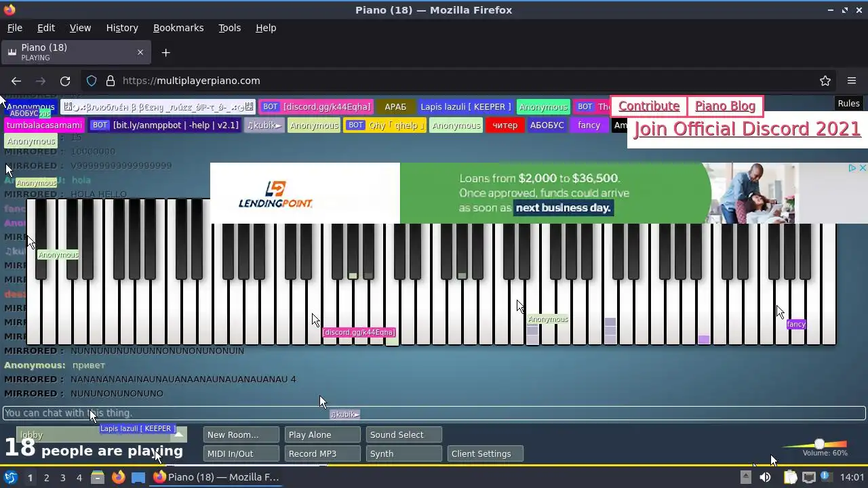
Task: Click the chat input field
Action: click(x=434, y=413)
